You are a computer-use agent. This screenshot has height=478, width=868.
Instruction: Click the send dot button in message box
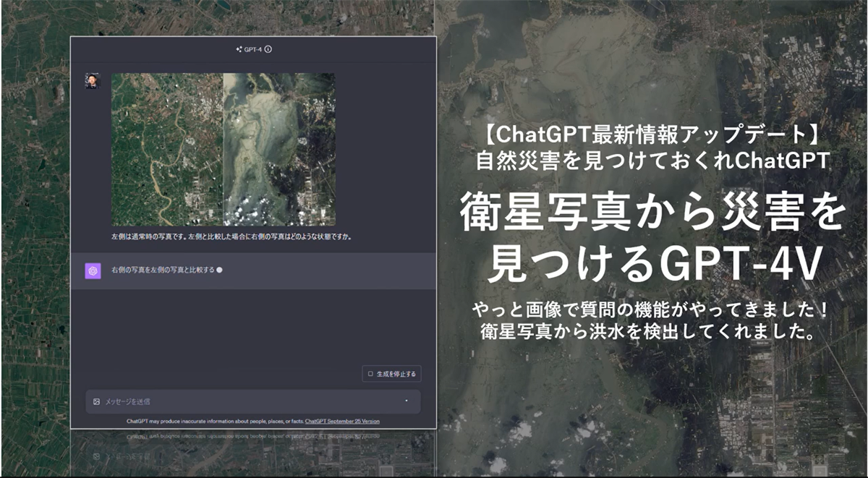[407, 401]
